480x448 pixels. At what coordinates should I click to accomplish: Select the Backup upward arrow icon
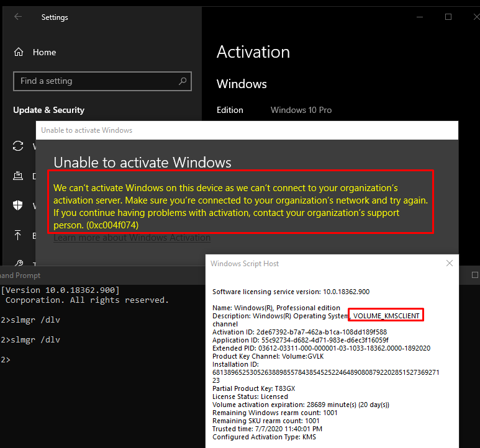click(18, 235)
